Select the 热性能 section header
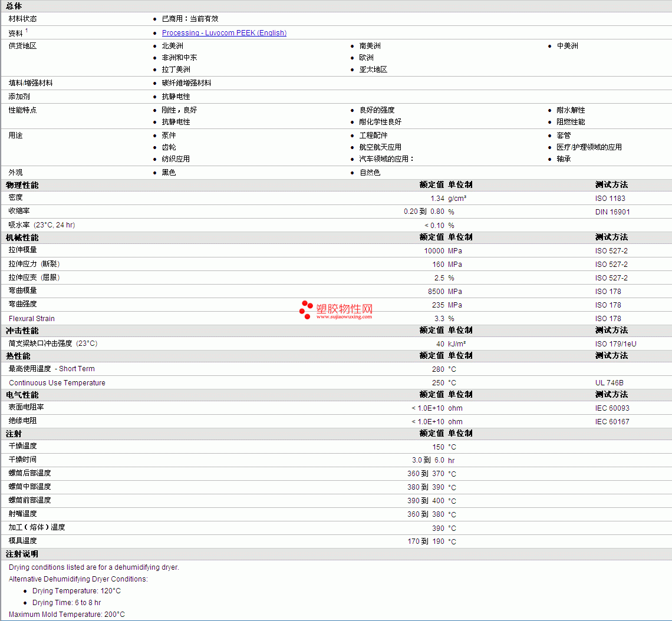This screenshot has width=672, height=621. 18,356
